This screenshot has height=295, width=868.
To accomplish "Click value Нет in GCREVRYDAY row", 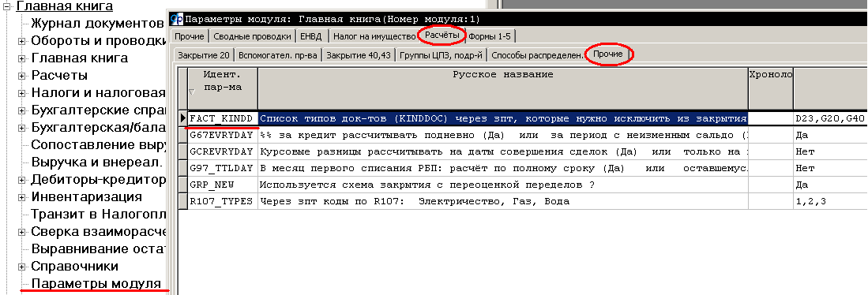I will pos(830,151).
